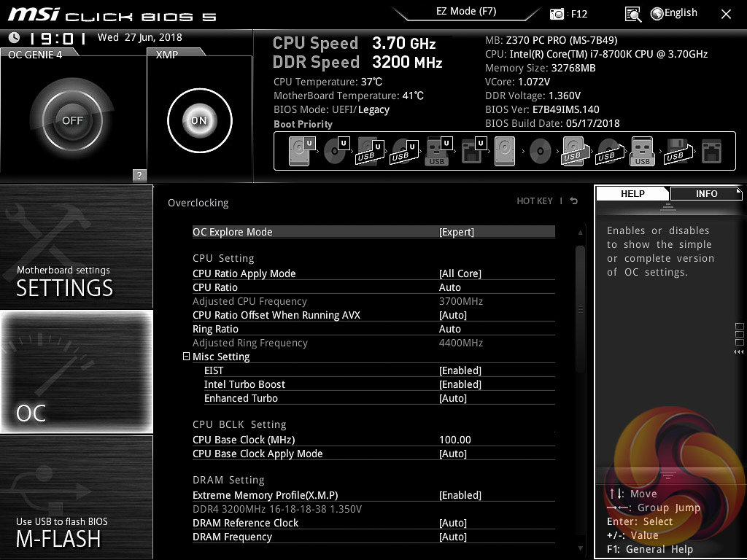This screenshot has height=560, width=747.
Task: Click the back arrow next to HOT KEY
Action: click(x=574, y=201)
